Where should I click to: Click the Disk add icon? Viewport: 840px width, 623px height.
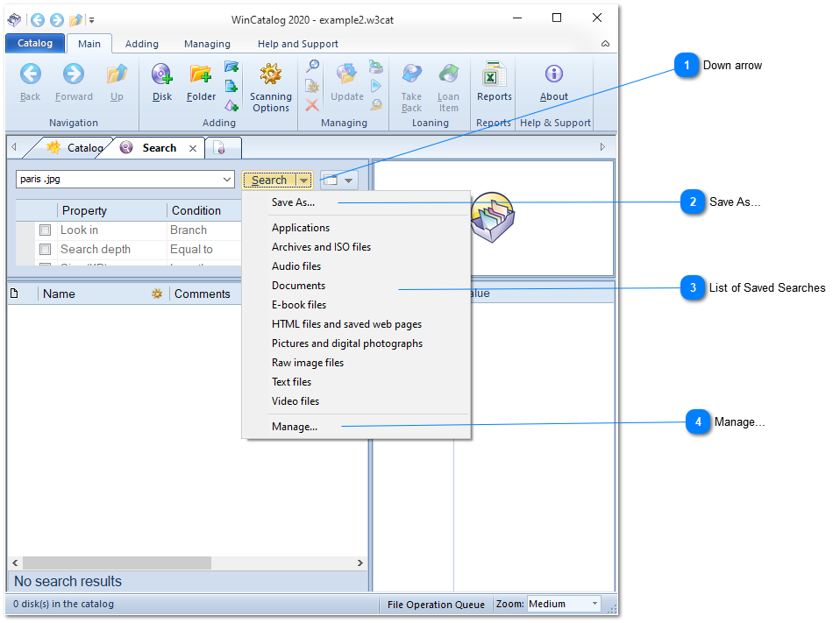162,76
